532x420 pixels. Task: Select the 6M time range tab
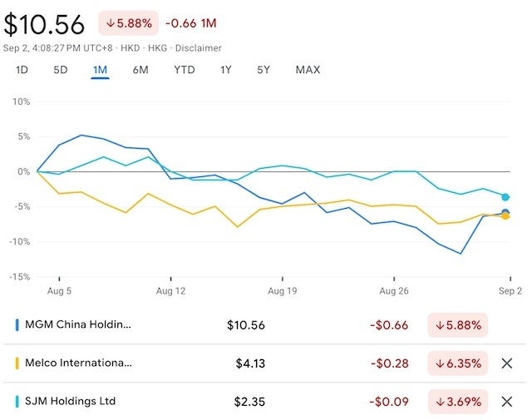[x=140, y=70]
